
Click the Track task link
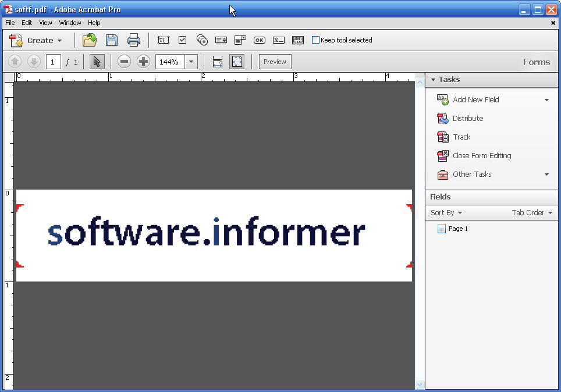[461, 137]
